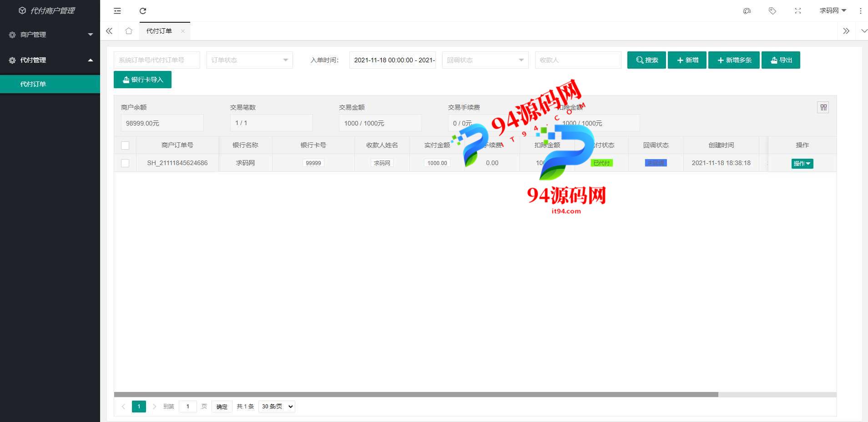Tick the checkbox for order SH_21111845624686
The width and height of the screenshot is (868, 422).
point(125,163)
